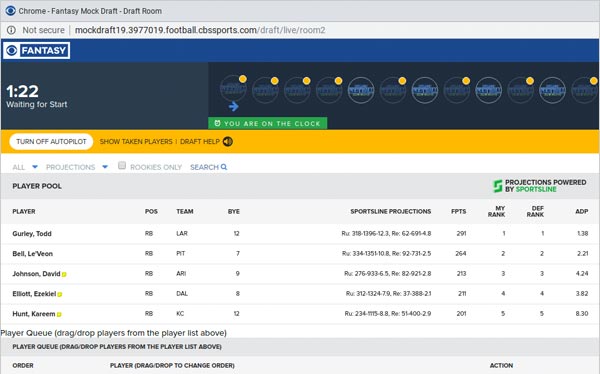Sort by BYE column header

234,211
